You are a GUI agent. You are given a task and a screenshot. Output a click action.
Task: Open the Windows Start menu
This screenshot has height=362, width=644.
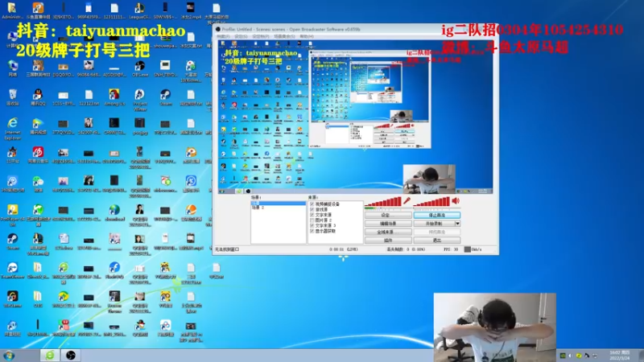pyautogui.click(x=9, y=355)
